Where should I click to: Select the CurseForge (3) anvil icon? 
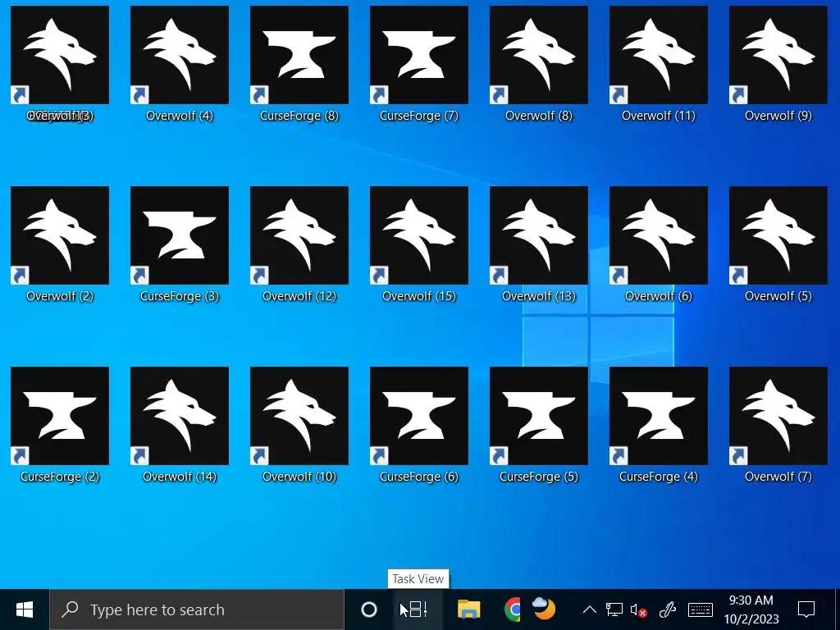(x=180, y=235)
